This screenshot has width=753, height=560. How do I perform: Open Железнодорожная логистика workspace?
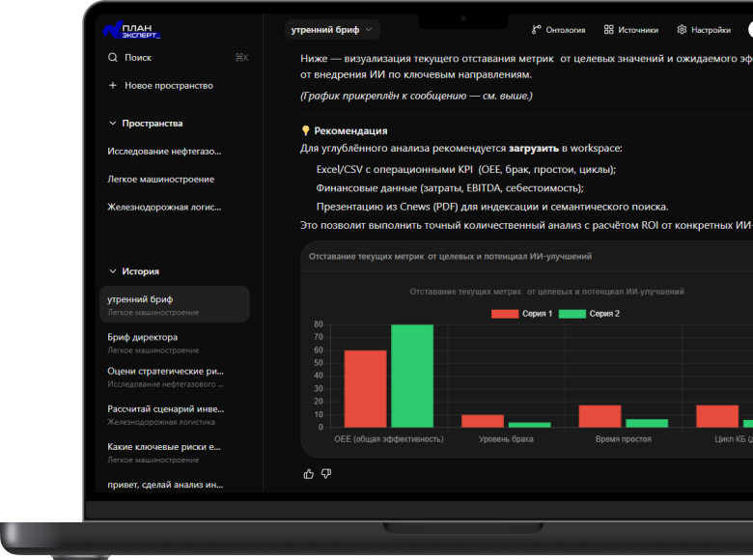pos(164,207)
